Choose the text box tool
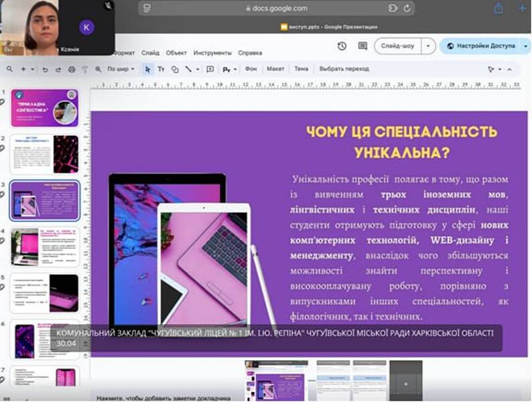This screenshot has width=532, height=402. coord(161,69)
